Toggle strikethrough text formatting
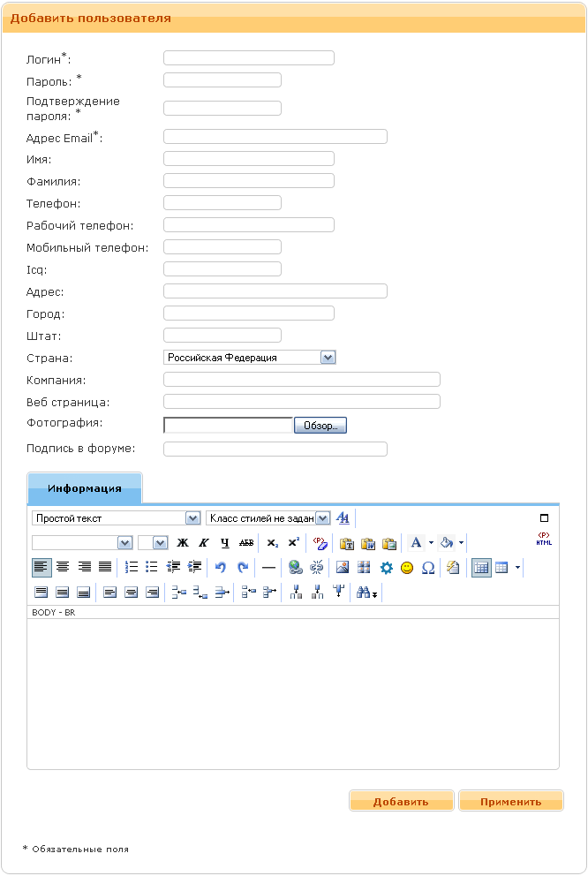The image size is (588, 876). coord(246,542)
